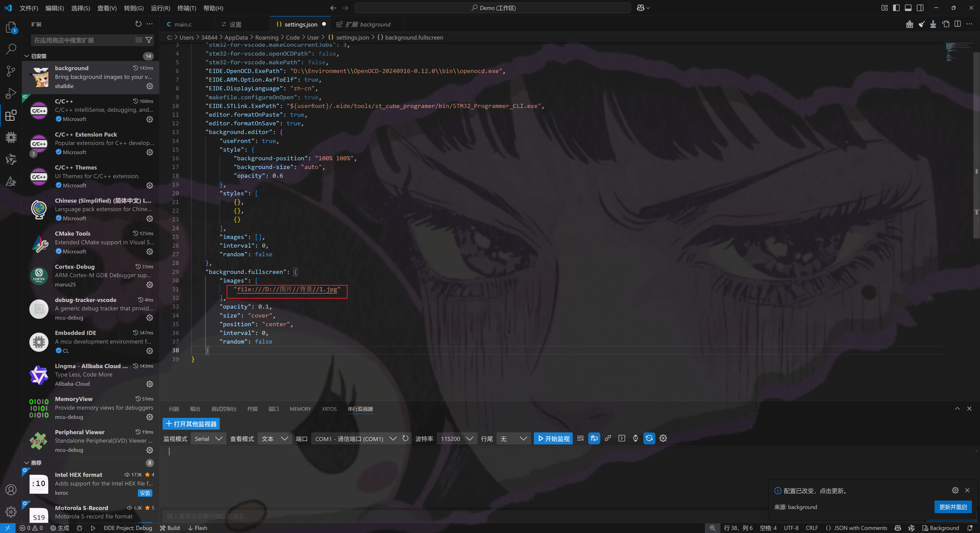
Task: Toggle the timestamp clock icon in serial monitor
Action: 635,438
